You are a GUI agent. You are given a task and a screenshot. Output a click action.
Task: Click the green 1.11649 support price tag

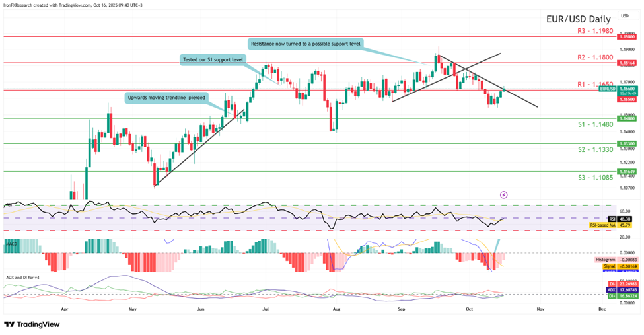pos(627,171)
